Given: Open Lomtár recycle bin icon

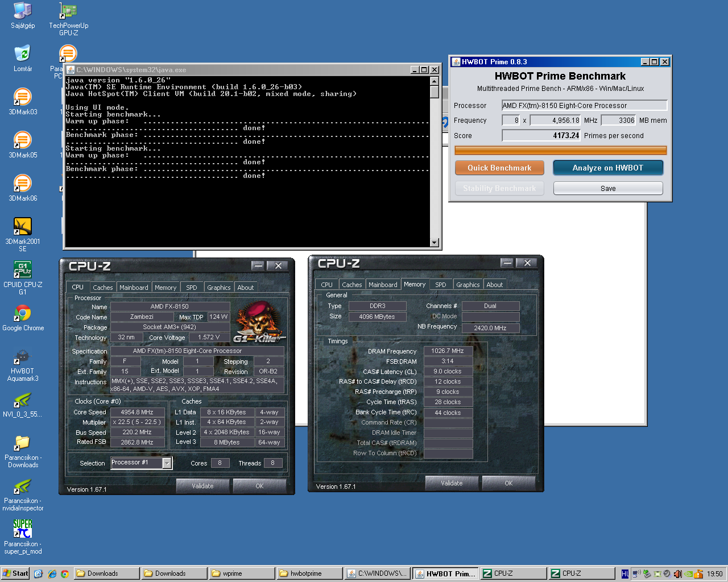Looking at the screenshot, I should (23, 59).
